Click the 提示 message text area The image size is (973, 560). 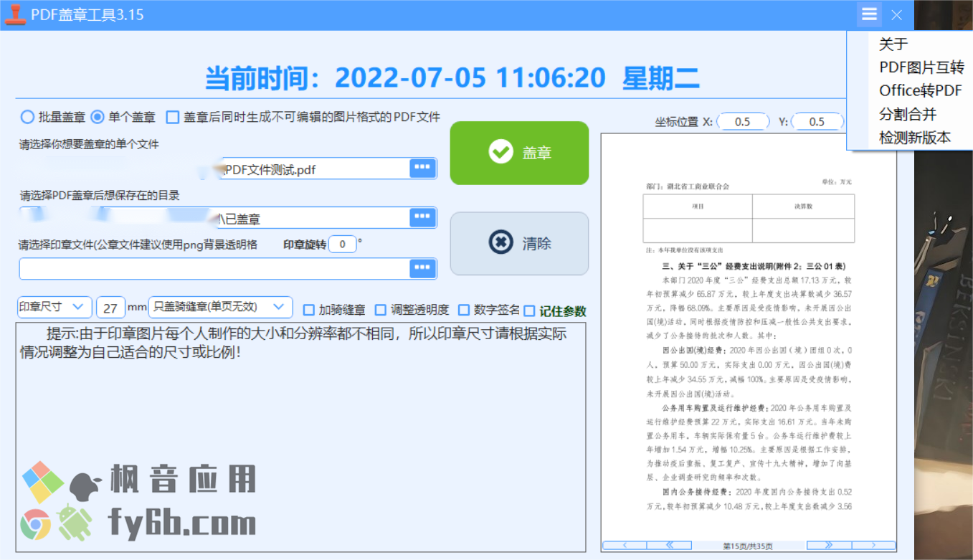coord(300,437)
